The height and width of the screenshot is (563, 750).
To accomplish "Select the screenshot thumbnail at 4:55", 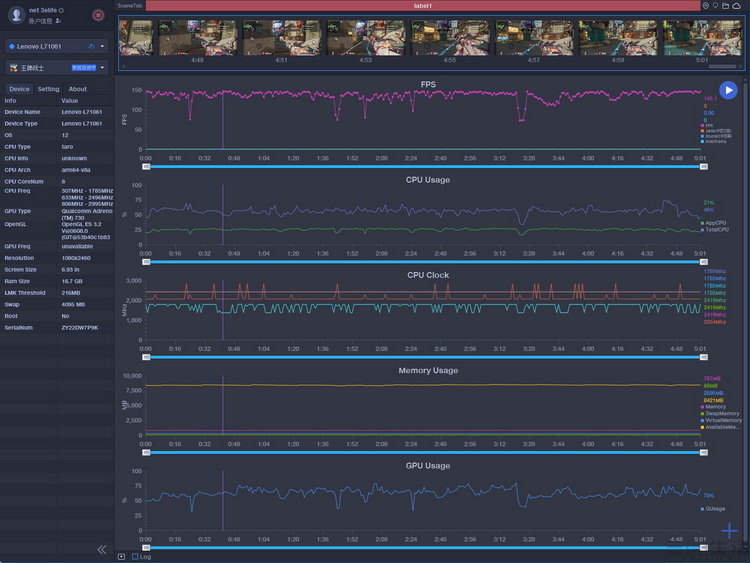I will (450, 38).
